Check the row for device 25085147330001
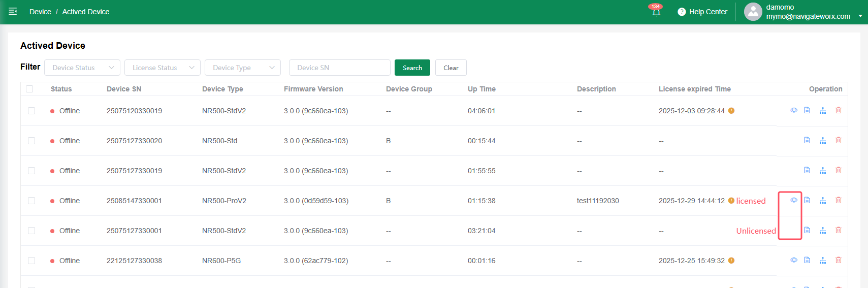 31,201
